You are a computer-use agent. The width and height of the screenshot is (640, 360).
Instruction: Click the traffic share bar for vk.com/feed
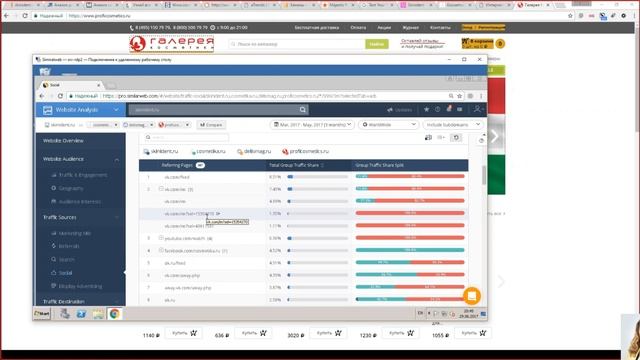tap(318, 177)
